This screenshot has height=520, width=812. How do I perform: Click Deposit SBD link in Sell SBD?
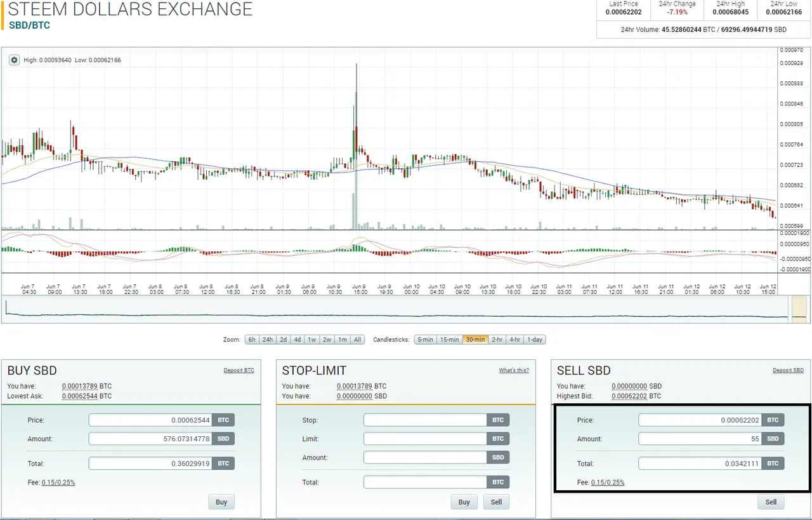tap(788, 370)
